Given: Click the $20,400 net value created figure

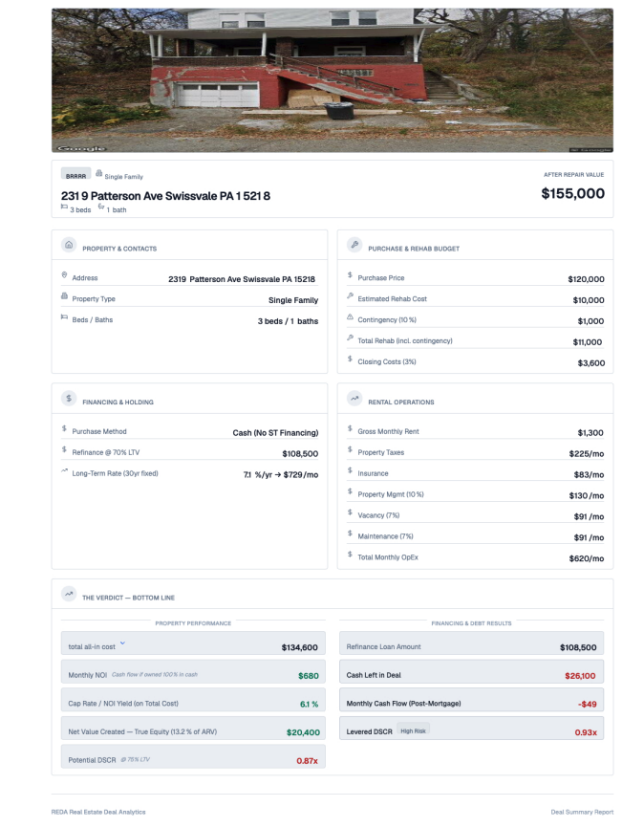Looking at the screenshot, I should [303, 732].
